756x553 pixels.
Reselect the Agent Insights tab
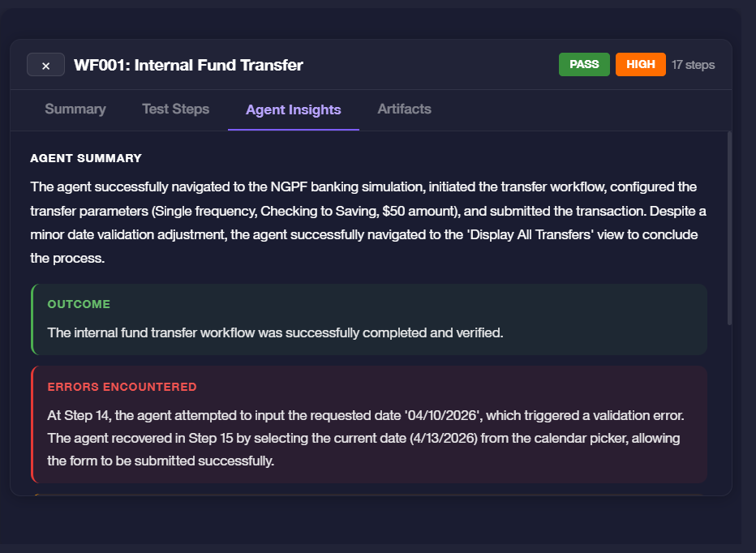(x=293, y=109)
